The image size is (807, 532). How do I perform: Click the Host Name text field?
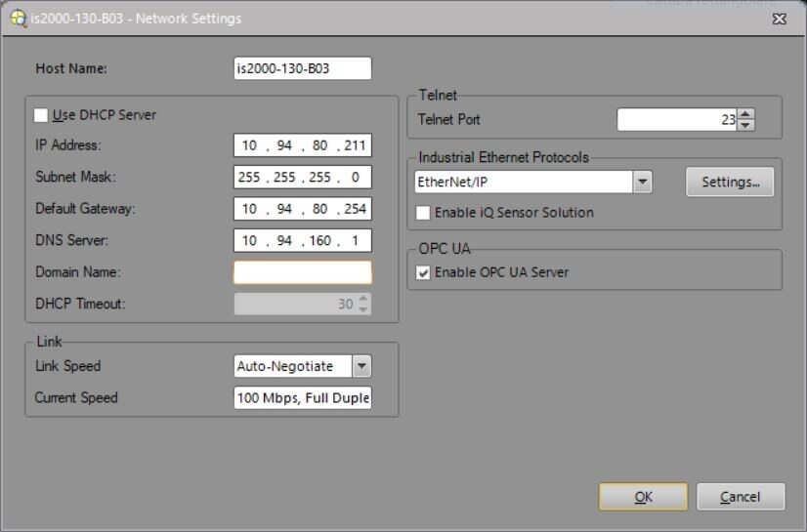[x=302, y=68]
